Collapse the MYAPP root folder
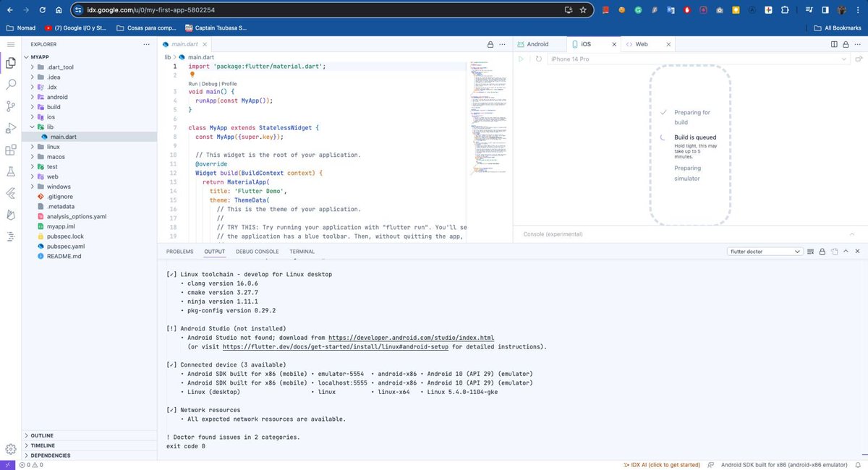Screen dimensions: 868x470 [x=26, y=56]
